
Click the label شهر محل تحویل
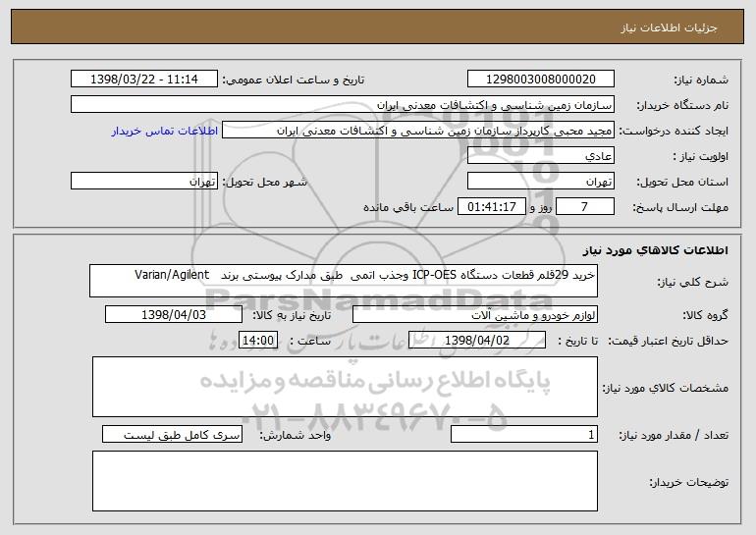point(264,183)
